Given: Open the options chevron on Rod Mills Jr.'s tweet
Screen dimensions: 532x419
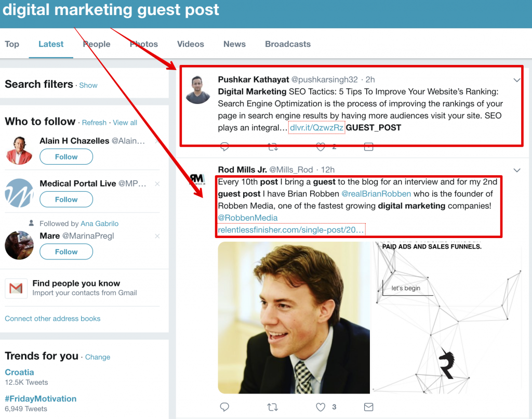Looking at the screenshot, I should tap(517, 170).
